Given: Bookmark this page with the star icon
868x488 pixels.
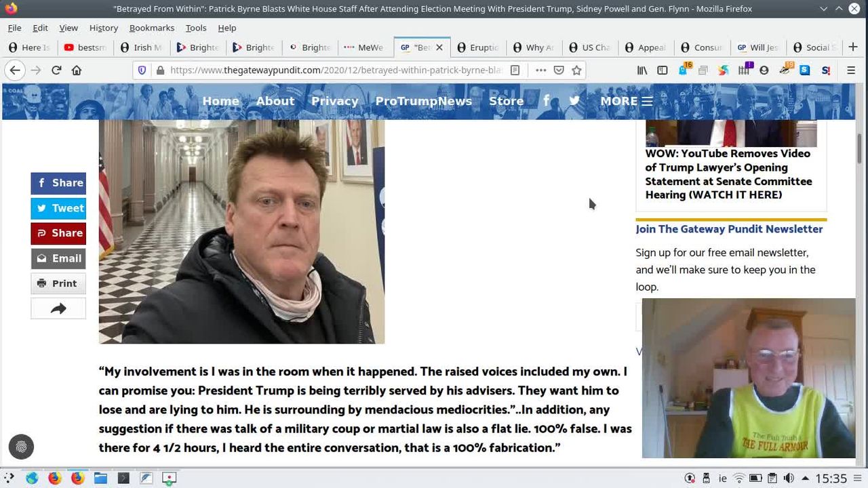Looking at the screenshot, I should 576,70.
